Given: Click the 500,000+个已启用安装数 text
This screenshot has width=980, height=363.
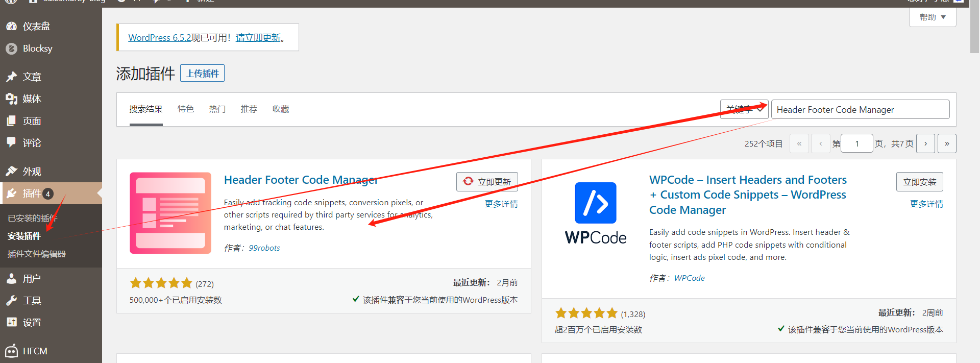Looking at the screenshot, I should 176,300.
